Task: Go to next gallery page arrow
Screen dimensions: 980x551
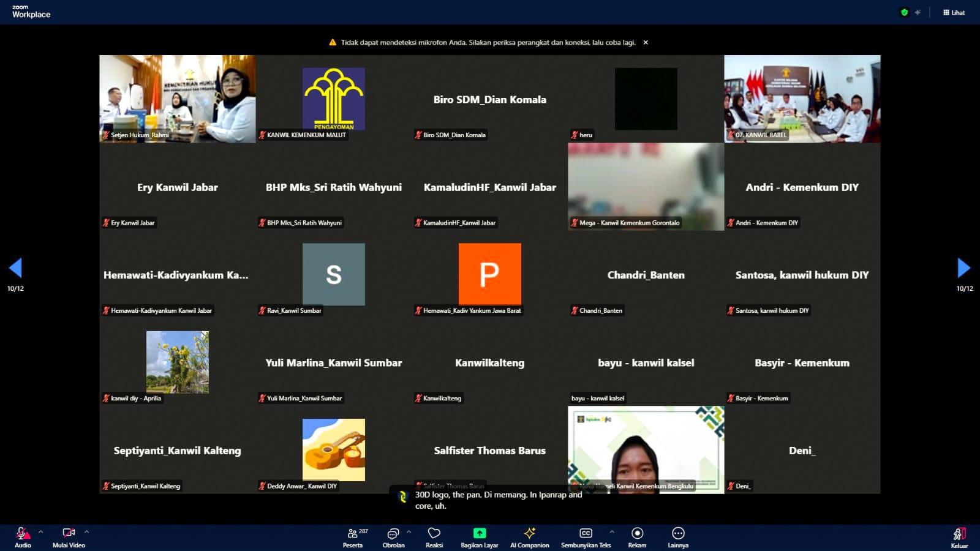Action: pyautogui.click(x=963, y=268)
